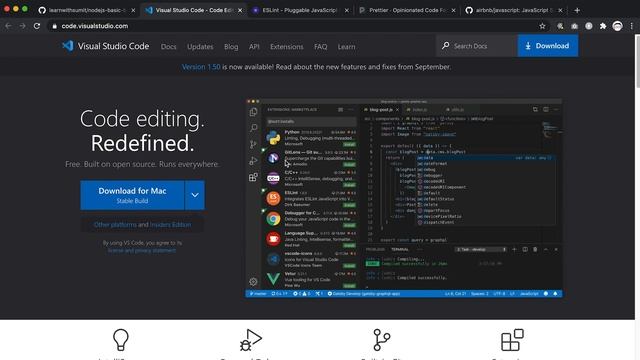Viewport: 640px width, 360px height.
Task: Open the Insiders Edition link
Action: click(x=171, y=224)
